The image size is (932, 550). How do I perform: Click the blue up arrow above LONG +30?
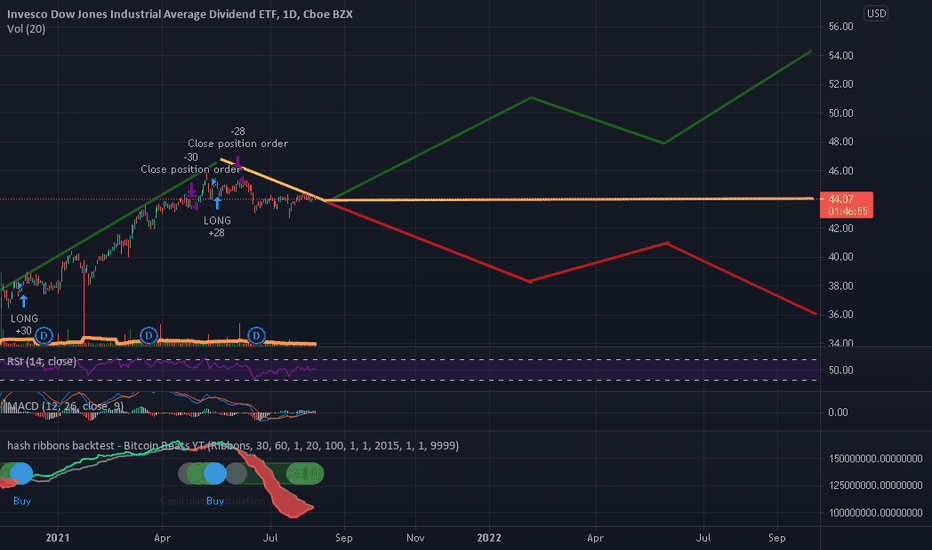pyautogui.click(x=23, y=300)
